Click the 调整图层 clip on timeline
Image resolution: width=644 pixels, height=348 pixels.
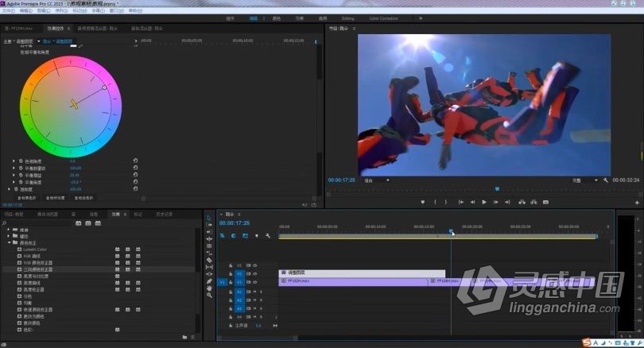(362, 273)
